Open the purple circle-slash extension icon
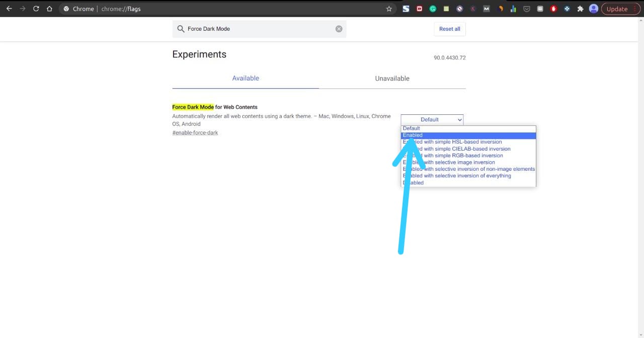644x338 pixels. coord(460,9)
